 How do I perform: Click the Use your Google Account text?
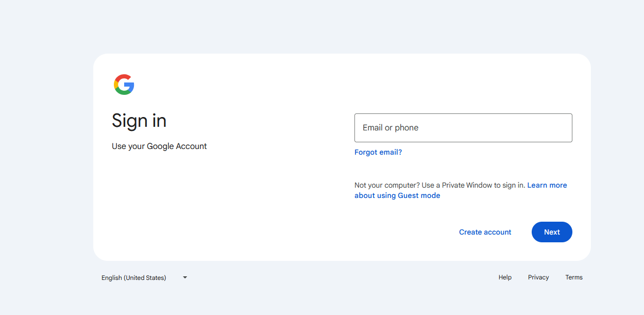pyautogui.click(x=159, y=146)
